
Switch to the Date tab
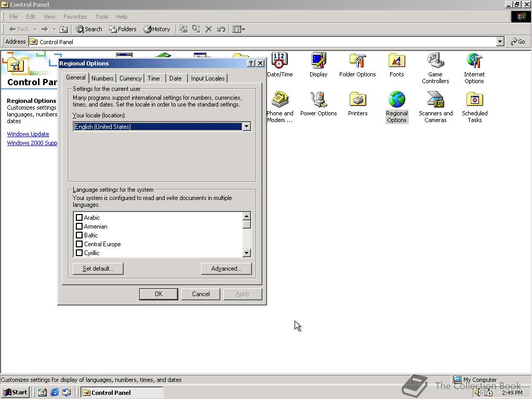click(176, 78)
